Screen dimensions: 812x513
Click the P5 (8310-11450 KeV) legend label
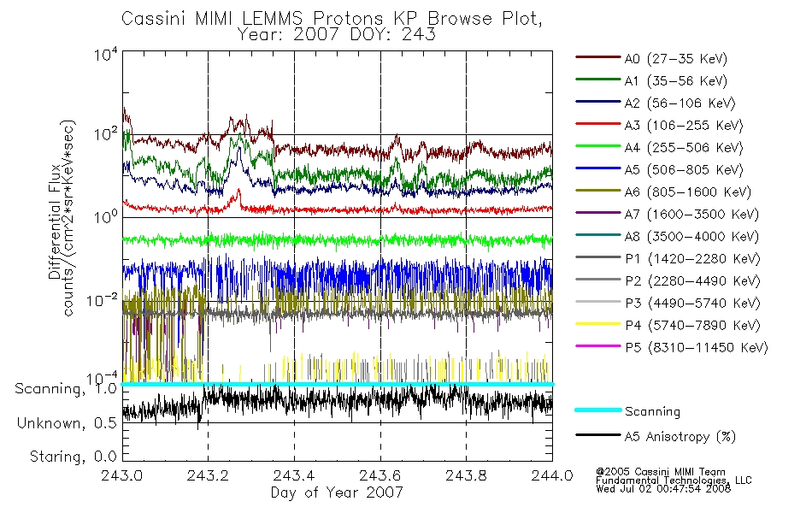(697, 348)
